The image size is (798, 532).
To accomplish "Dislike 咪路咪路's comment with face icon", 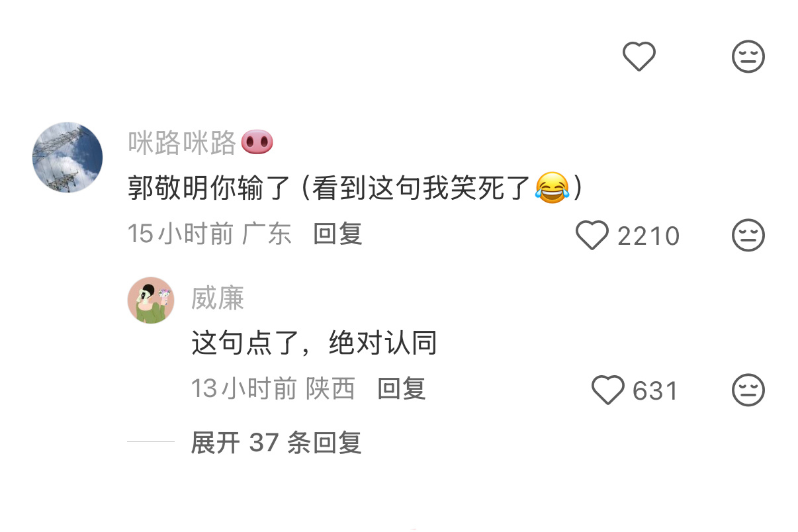I will click(x=748, y=236).
